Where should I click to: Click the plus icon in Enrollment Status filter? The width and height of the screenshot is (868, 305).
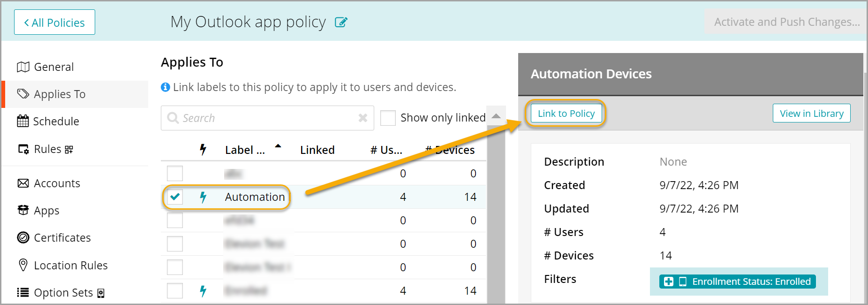pyautogui.click(x=669, y=282)
